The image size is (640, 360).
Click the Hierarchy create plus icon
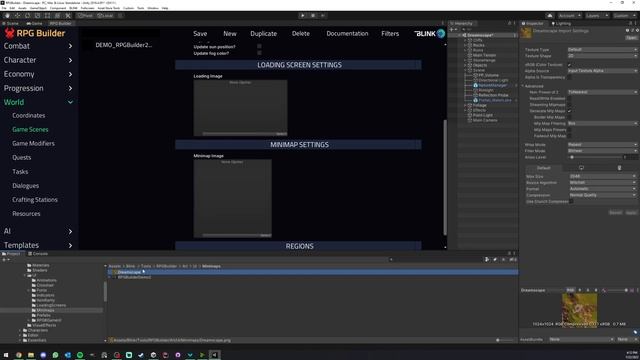(452, 29)
